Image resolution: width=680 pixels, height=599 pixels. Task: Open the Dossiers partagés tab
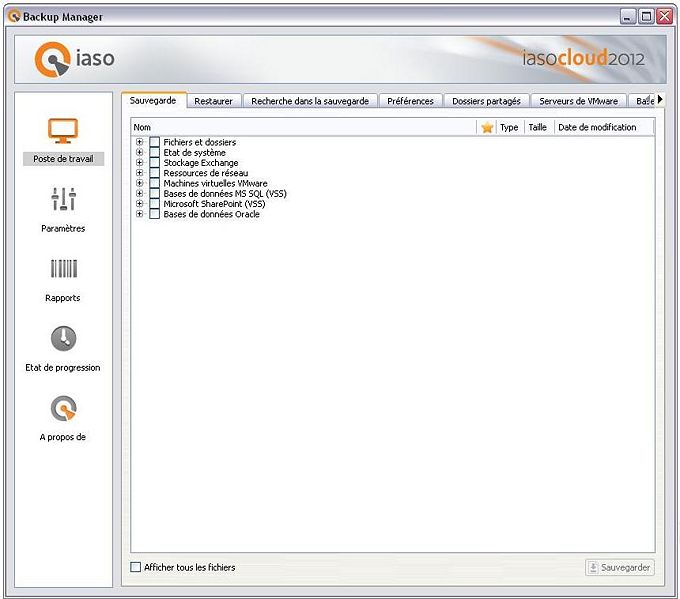(x=486, y=101)
